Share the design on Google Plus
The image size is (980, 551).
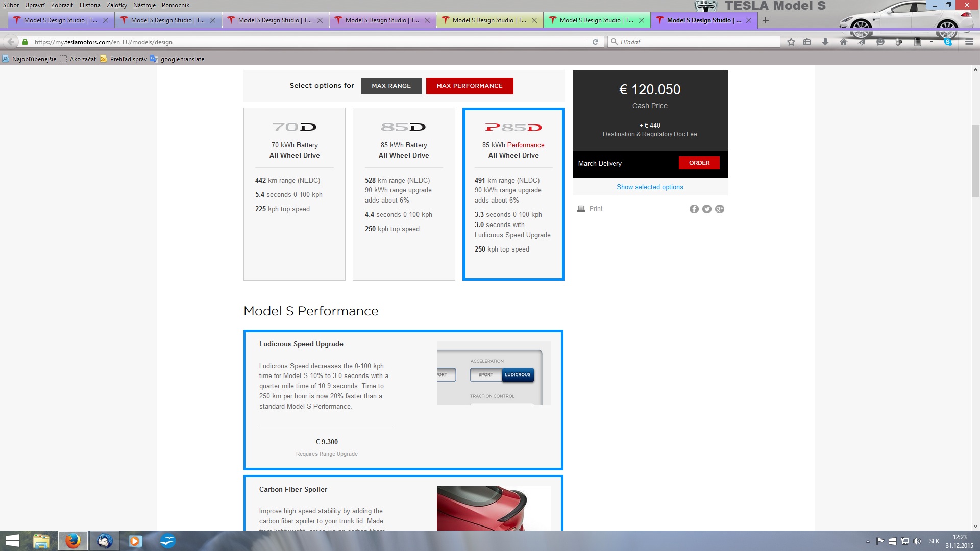[720, 209]
